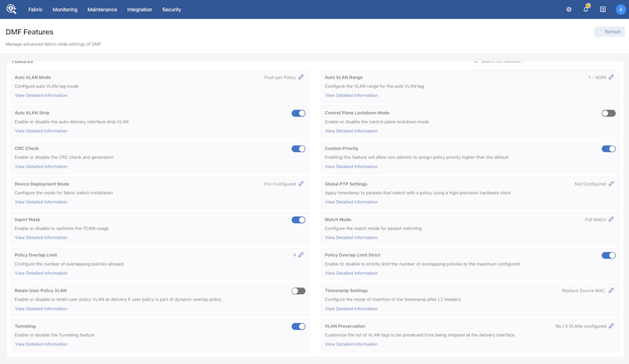Disable the Inport Mask toggle
629x364 pixels.
click(x=298, y=220)
